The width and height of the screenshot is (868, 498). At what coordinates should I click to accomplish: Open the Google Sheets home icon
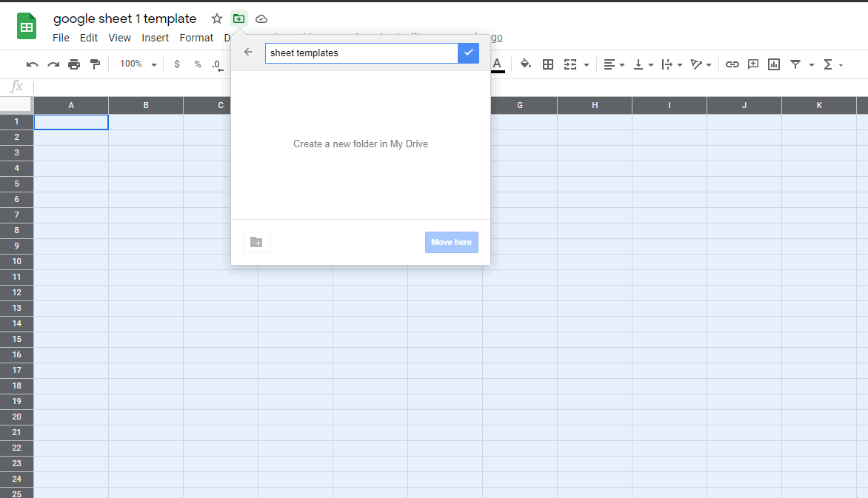click(x=27, y=26)
